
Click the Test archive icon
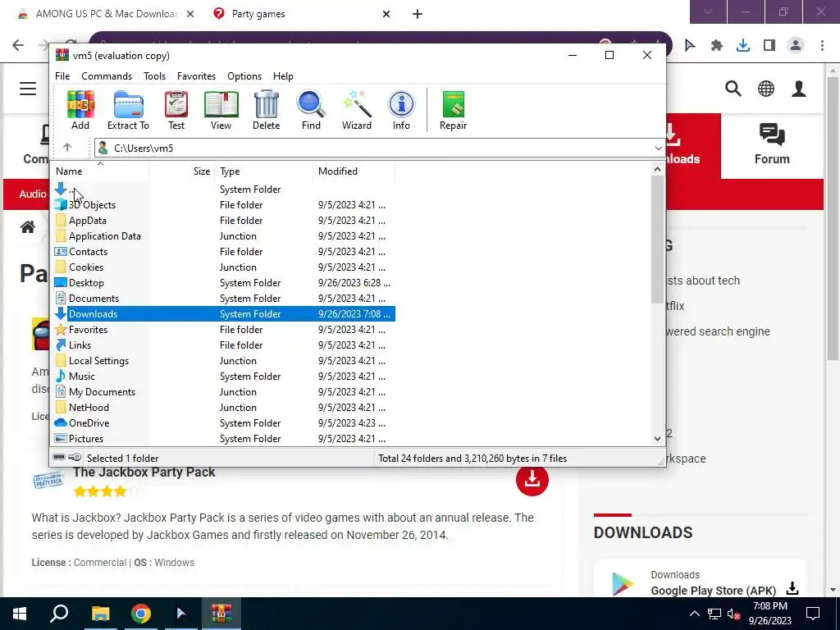coord(176,111)
